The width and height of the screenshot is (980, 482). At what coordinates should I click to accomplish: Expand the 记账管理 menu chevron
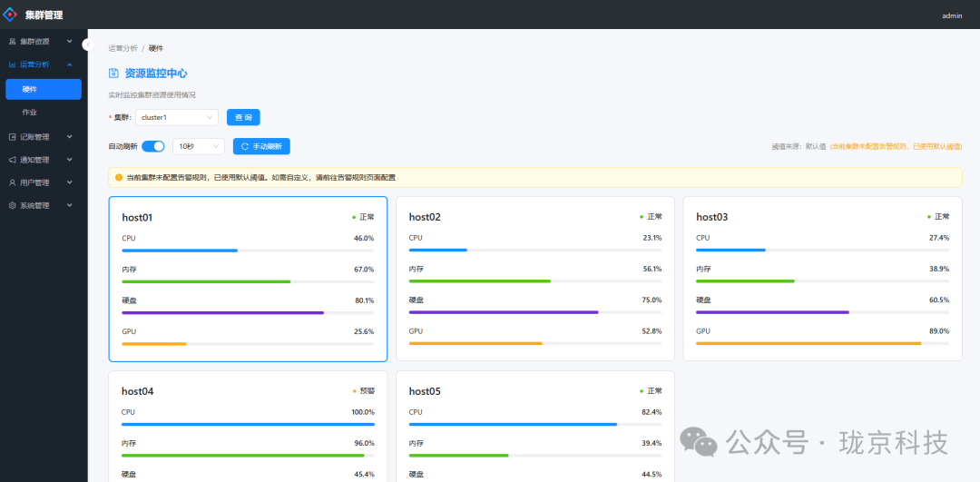tap(69, 137)
